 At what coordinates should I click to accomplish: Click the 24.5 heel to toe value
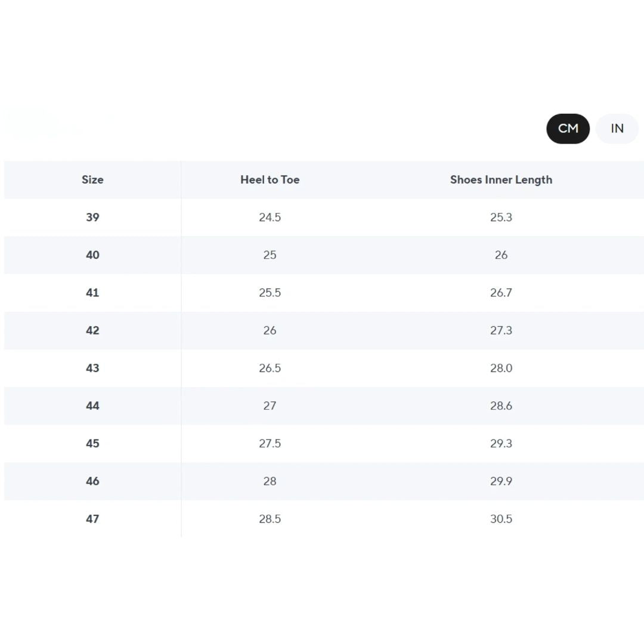pyautogui.click(x=270, y=217)
